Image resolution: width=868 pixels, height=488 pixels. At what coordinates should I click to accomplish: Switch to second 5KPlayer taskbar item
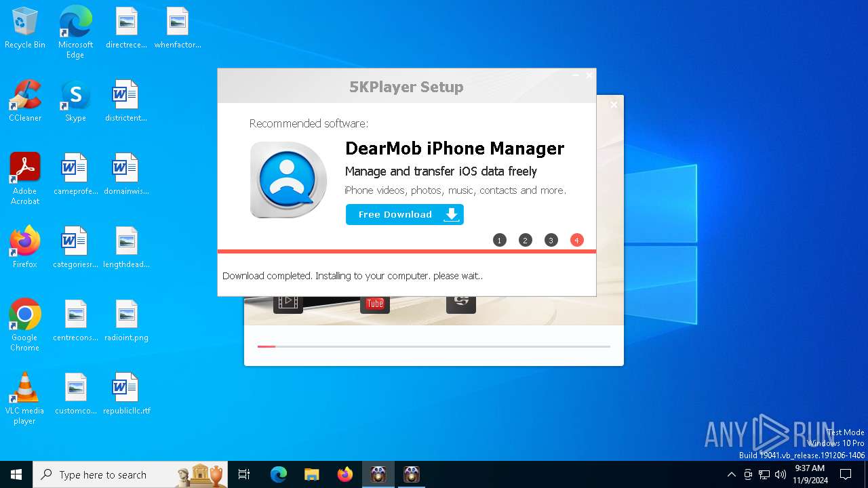(412, 474)
